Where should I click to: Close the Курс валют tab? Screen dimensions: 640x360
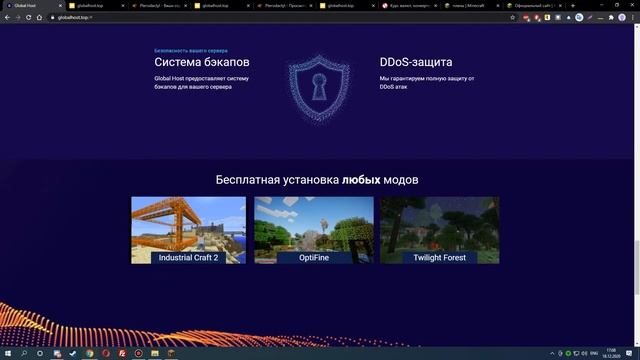pos(436,6)
